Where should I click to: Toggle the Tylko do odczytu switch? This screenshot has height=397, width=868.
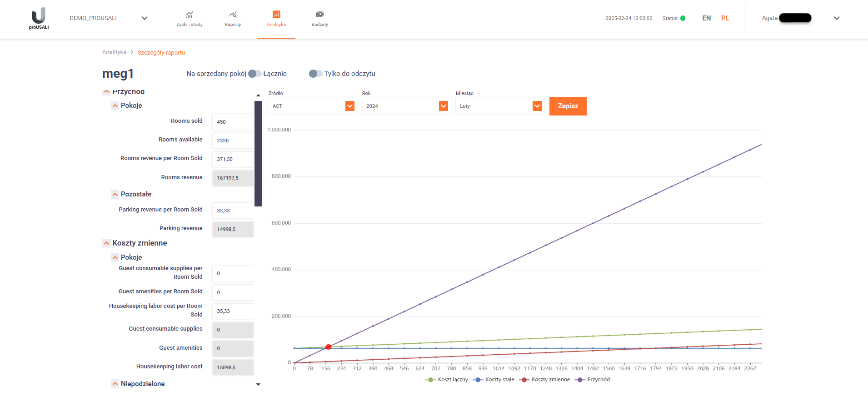tap(316, 74)
